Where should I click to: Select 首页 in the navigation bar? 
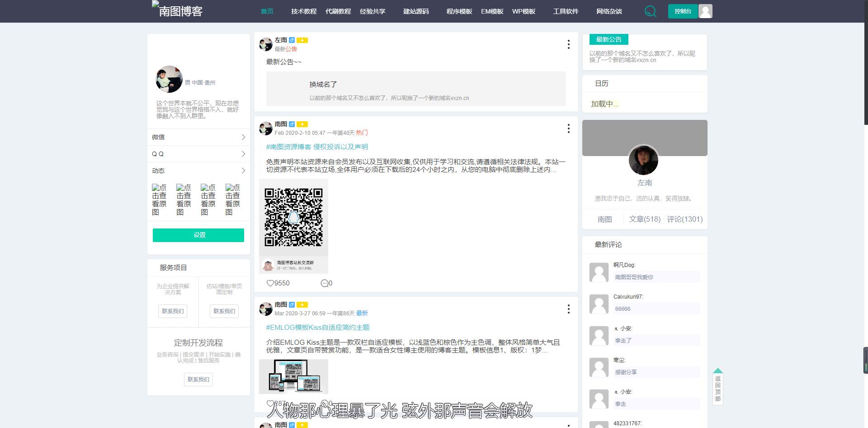(x=267, y=11)
